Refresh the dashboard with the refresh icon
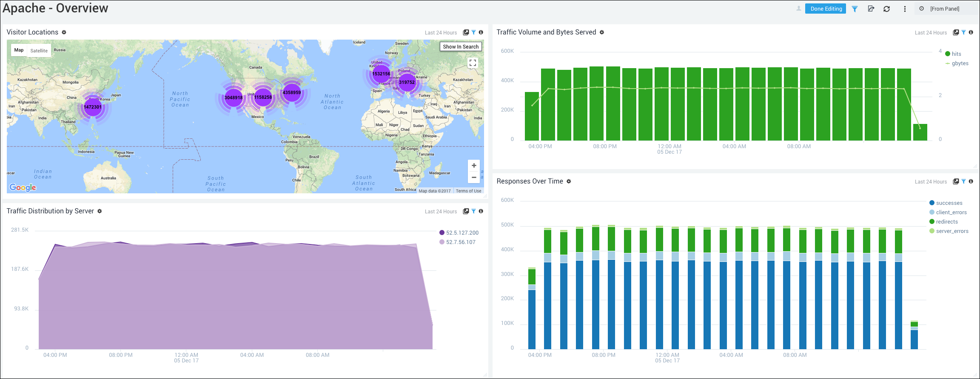This screenshot has height=379, width=980. (886, 9)
